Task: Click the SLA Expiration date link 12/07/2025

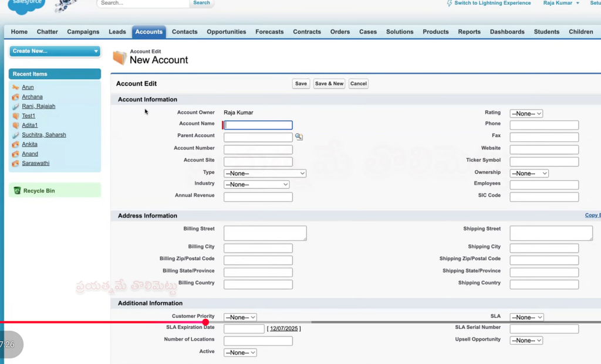Action: [284, 328]
